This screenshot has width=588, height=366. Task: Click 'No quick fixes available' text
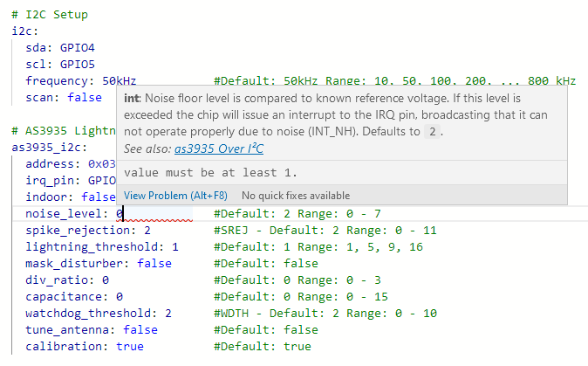pyautogui.click(x=296, y=196)
